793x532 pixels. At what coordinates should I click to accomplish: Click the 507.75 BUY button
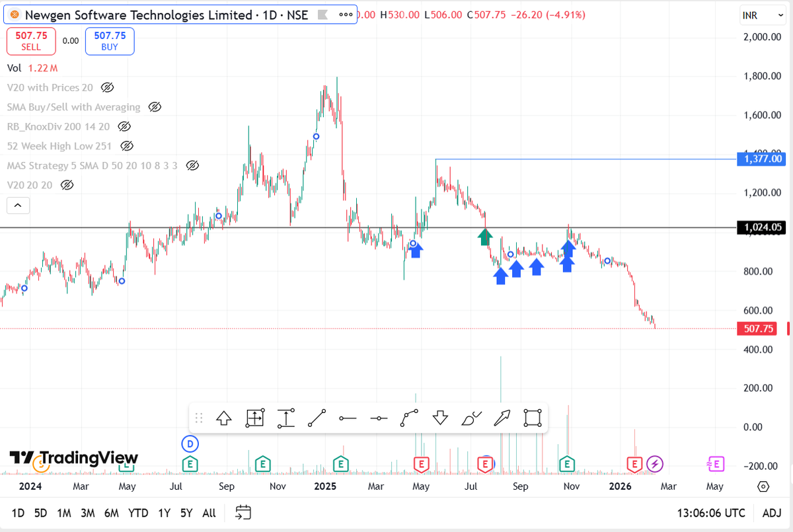110,41
